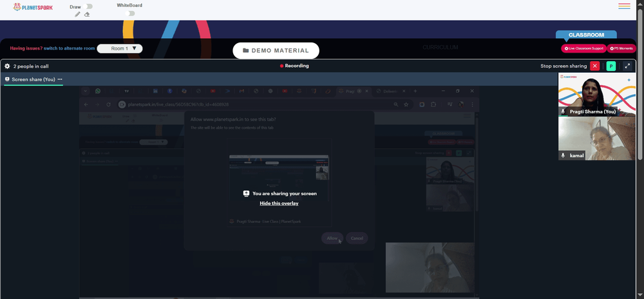The image size is (644, 299).
Task: Click the screen-sharing icon in the overlay
Action: point(247,193)
